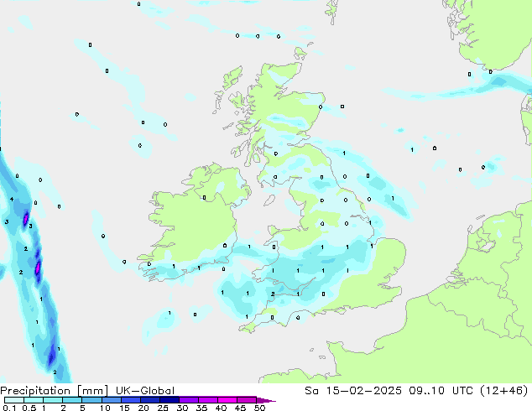Click the above-50 arrow tip of legend

[x=266, y=400]
